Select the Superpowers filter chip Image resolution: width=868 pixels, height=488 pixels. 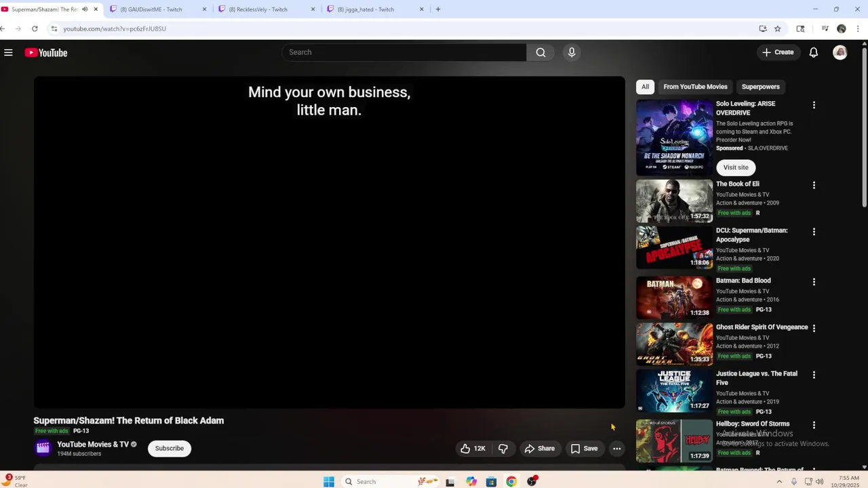click(x=760, y=87)
